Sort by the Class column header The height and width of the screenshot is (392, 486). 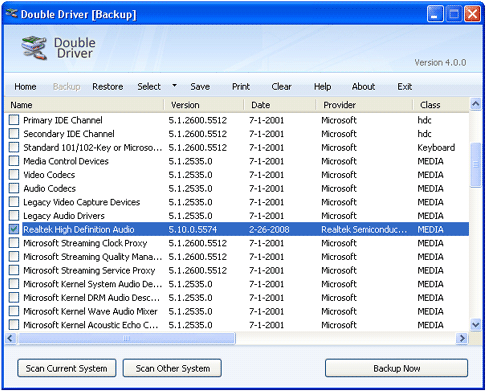(x=441, y=105)
